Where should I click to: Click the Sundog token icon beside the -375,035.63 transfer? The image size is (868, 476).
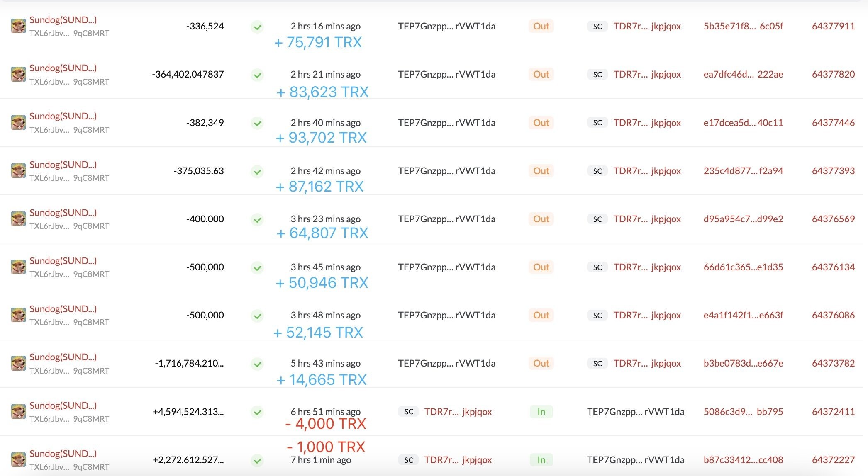[x=18, y=171]
